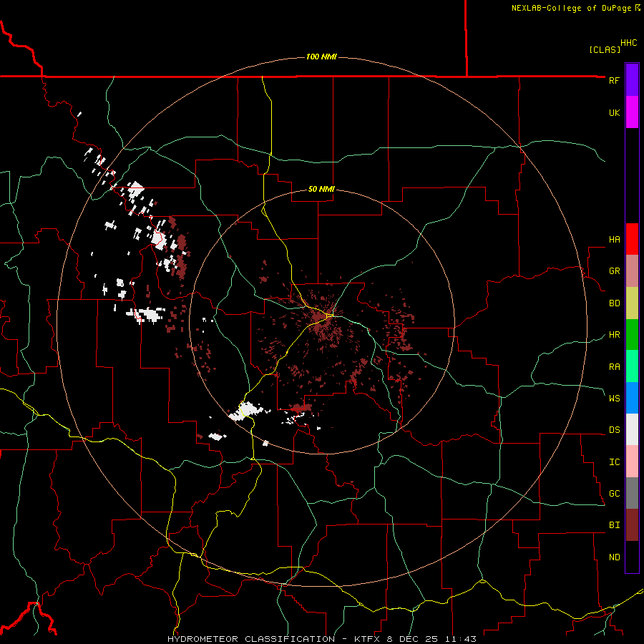Click the 100 NMI range ring label
The width and height of the screenshot is (644, 644).
321,57
